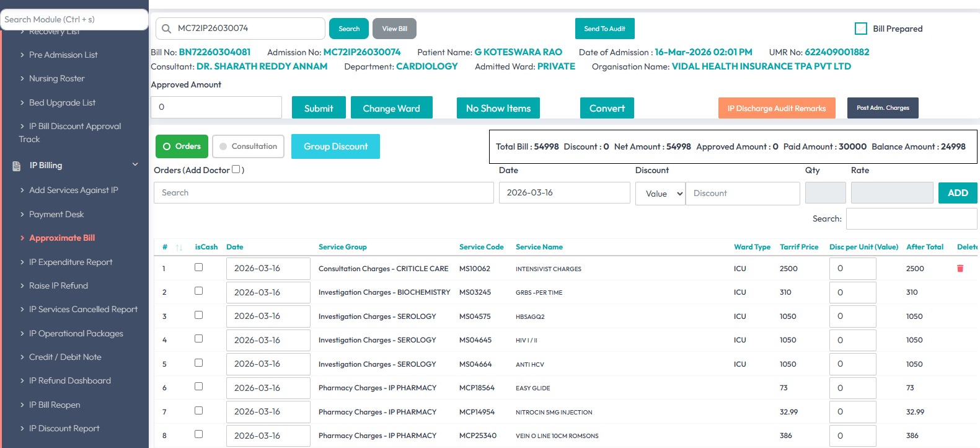
Task: Collapse the IP Billing menu chevron
Action: [135, 164]
